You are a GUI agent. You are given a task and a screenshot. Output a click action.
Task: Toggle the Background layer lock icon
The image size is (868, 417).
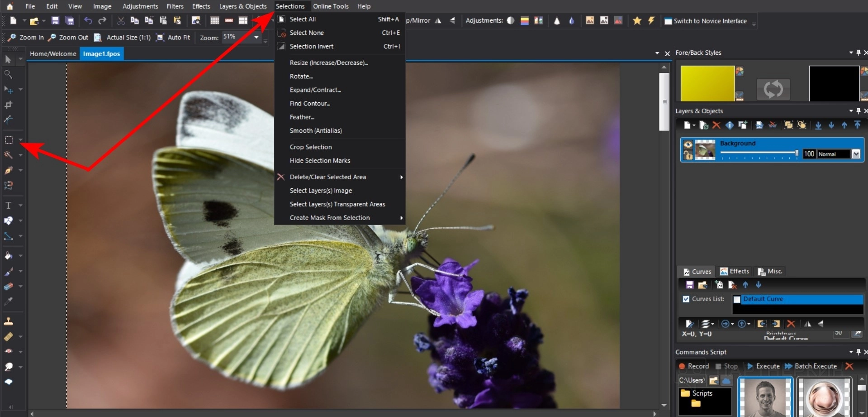pos(688,155)
